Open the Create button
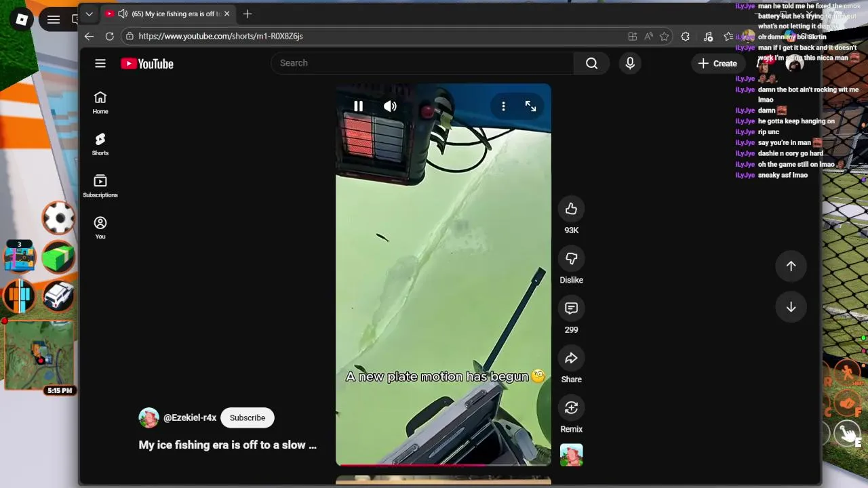The width and height of the screenshot is (868, 488). pos(717,63)
